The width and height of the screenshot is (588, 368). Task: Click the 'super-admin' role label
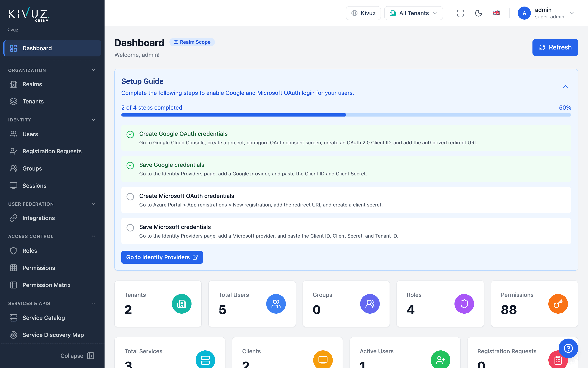(549, 17)
